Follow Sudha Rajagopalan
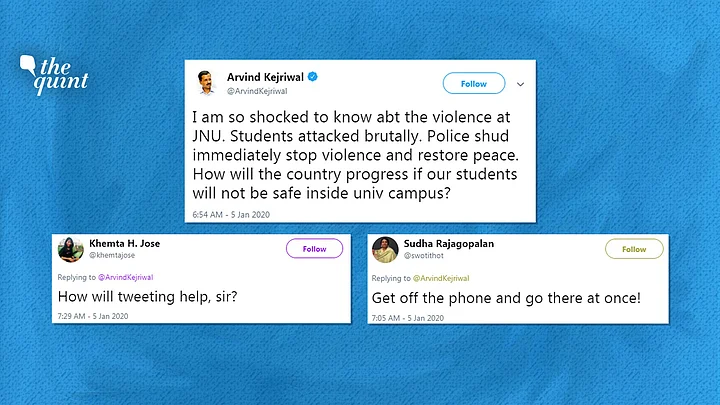Image resolution: width=720 pixels, height=405 pixels. (634, 249)
